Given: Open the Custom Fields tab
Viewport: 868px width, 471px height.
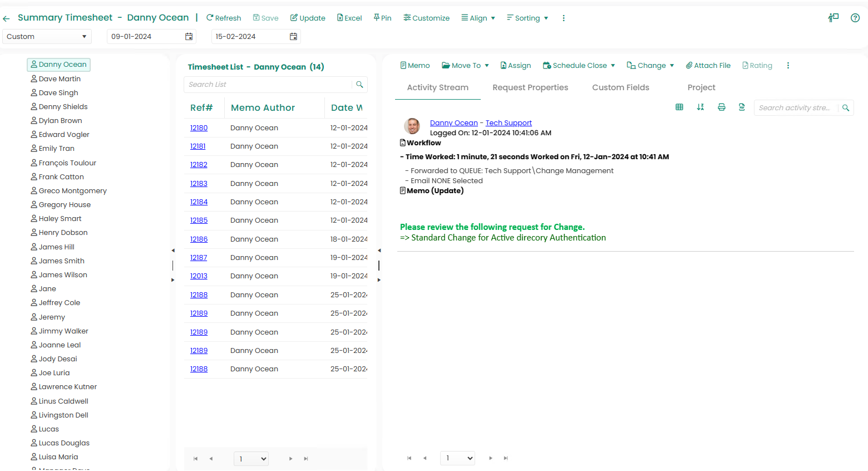Looking at the screenshot, I should pyautogui.click(x=620, y=87).
